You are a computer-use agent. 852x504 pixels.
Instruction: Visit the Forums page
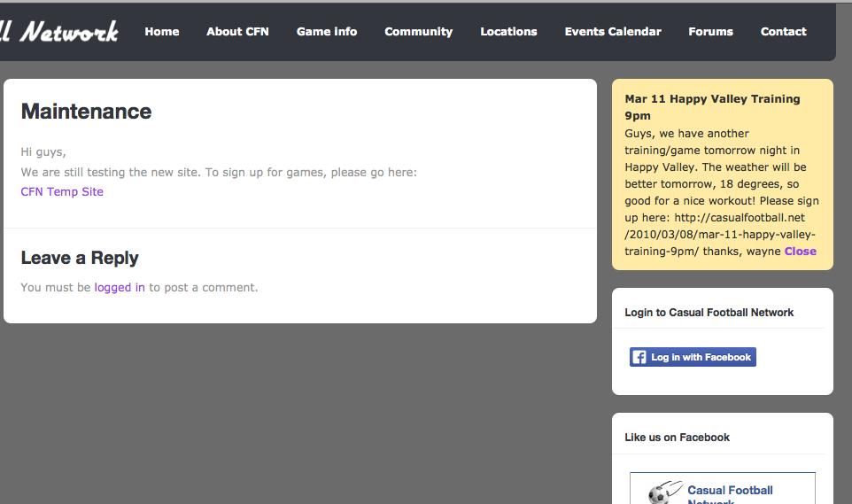pyautogui.click(x=710, y=32)
